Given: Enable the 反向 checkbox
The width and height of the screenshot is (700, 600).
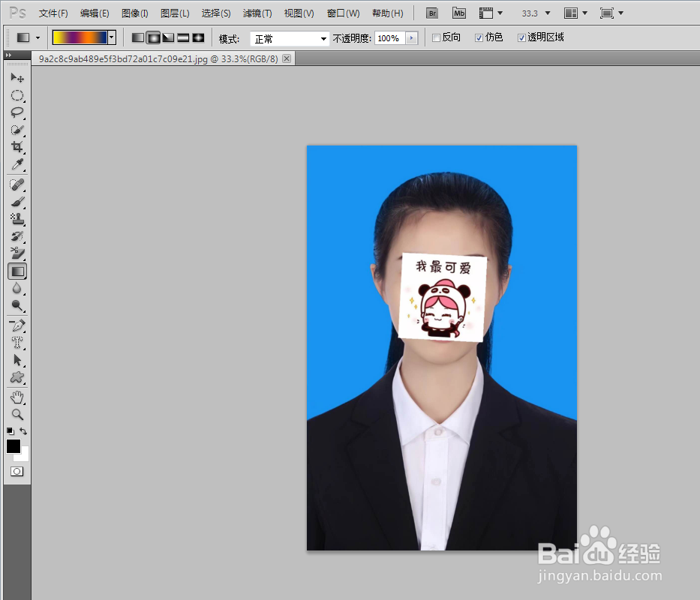Looking at the screenshot, I should click(x=435, y=37).
